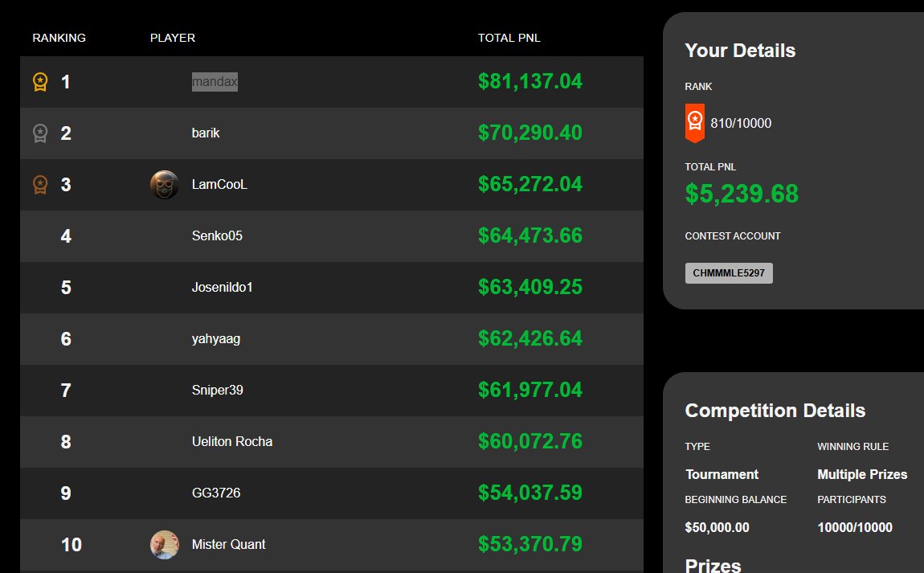Viewport: 924px width, 573px height.
Task: Select player name Mister Quant
Action: coord(229,545)
